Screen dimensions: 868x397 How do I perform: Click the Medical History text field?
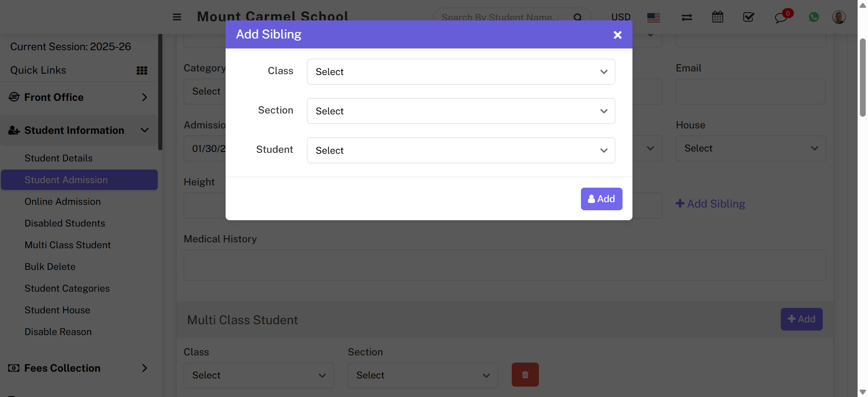(x=505, y=265)
